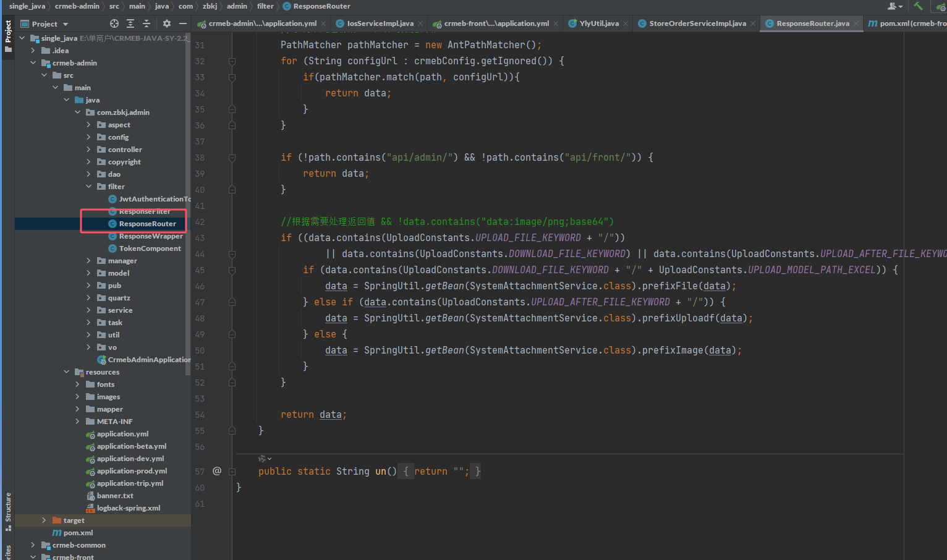947x560 pixels.
Task: Click line number 42 in gutter
Action: (200, 222)
